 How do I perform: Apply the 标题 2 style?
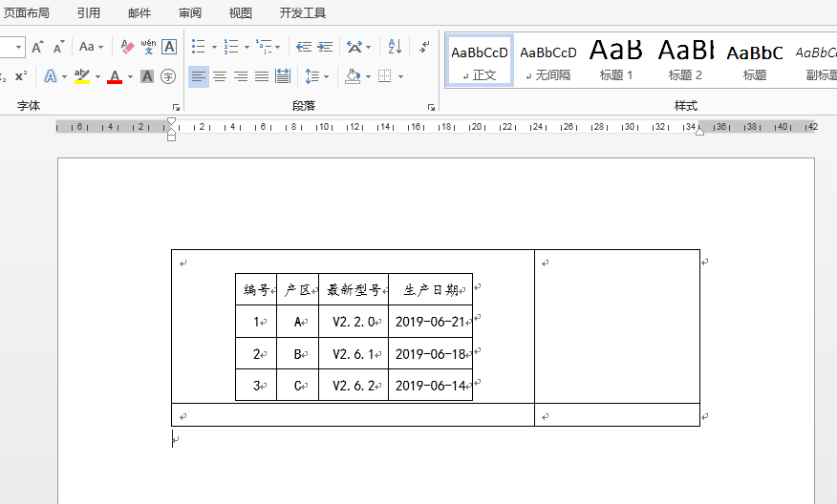(x=685, y=60)
